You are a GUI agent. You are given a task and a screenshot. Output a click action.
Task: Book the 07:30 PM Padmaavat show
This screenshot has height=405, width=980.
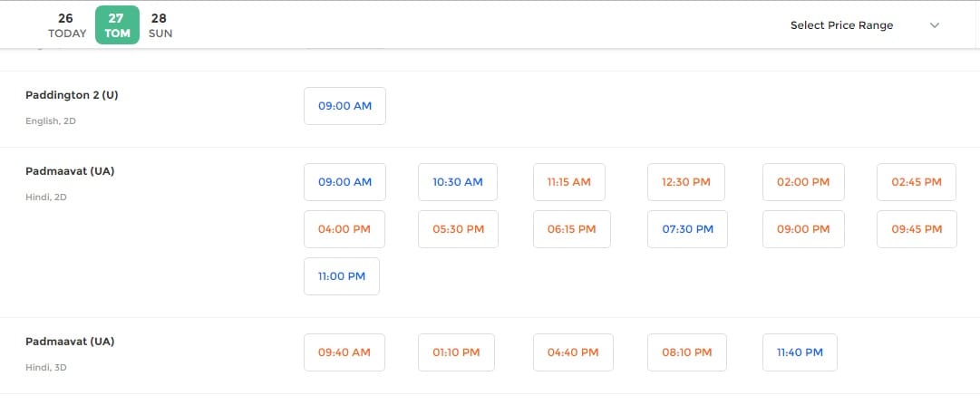tap(687, 228)
